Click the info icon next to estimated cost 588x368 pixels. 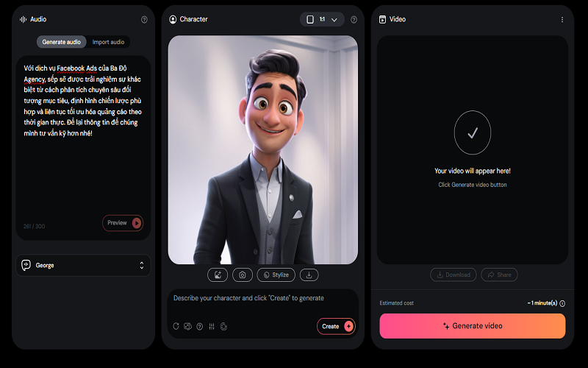563,303
